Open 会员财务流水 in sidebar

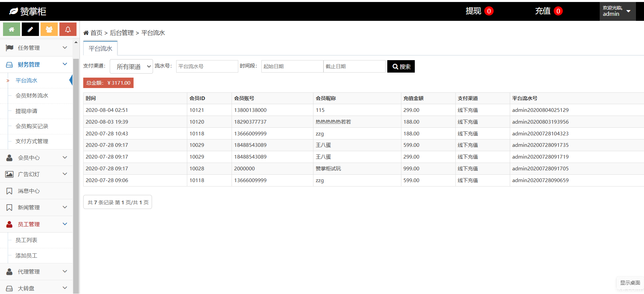pos(32,96)
